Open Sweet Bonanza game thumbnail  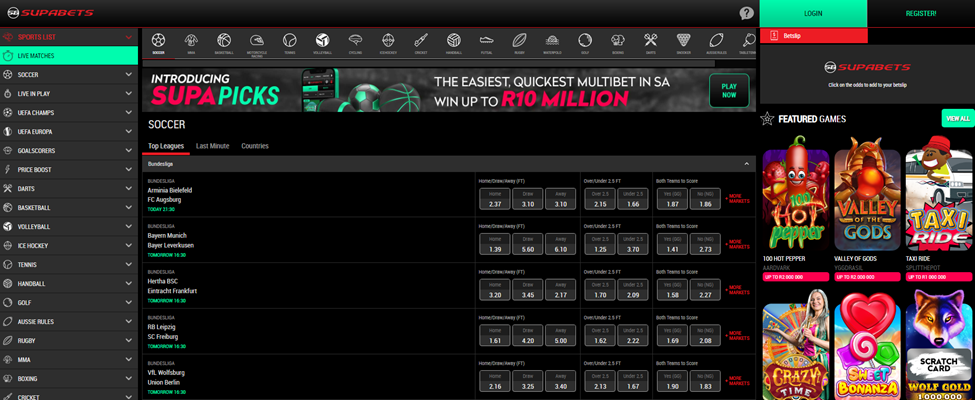[867, 345]
